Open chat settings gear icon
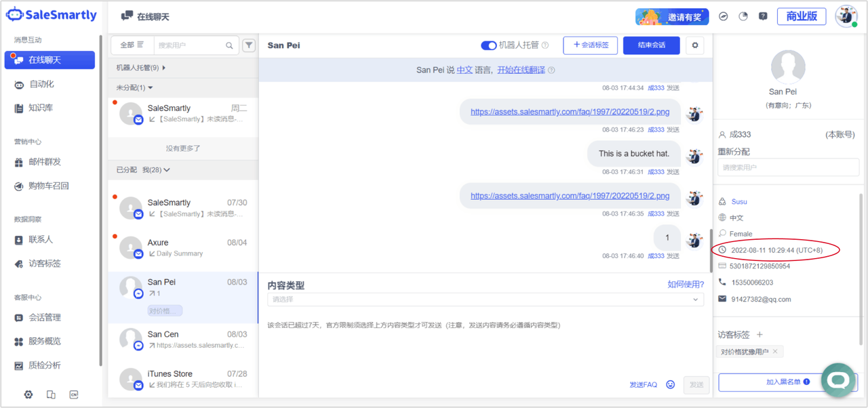868x408 pixels. 694,45
